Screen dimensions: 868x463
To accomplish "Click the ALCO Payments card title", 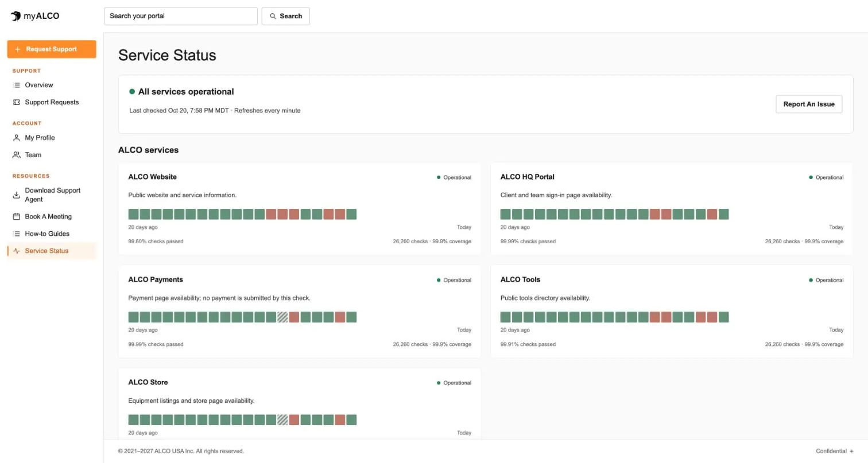I will click(156, 280).
